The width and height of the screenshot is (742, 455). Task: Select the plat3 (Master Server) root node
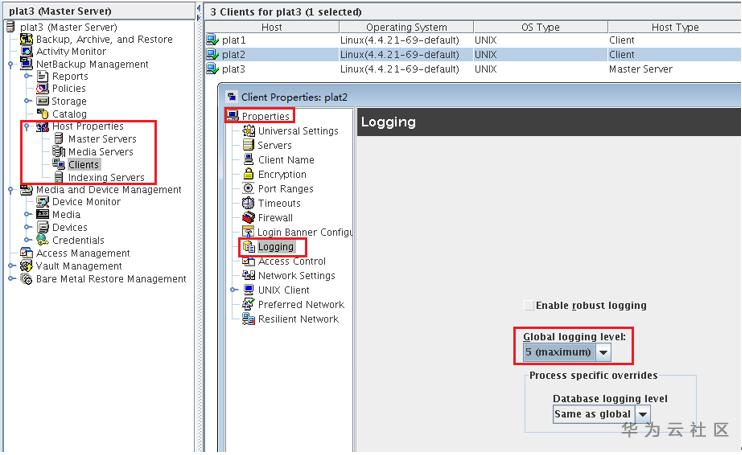tap(69, 27)
